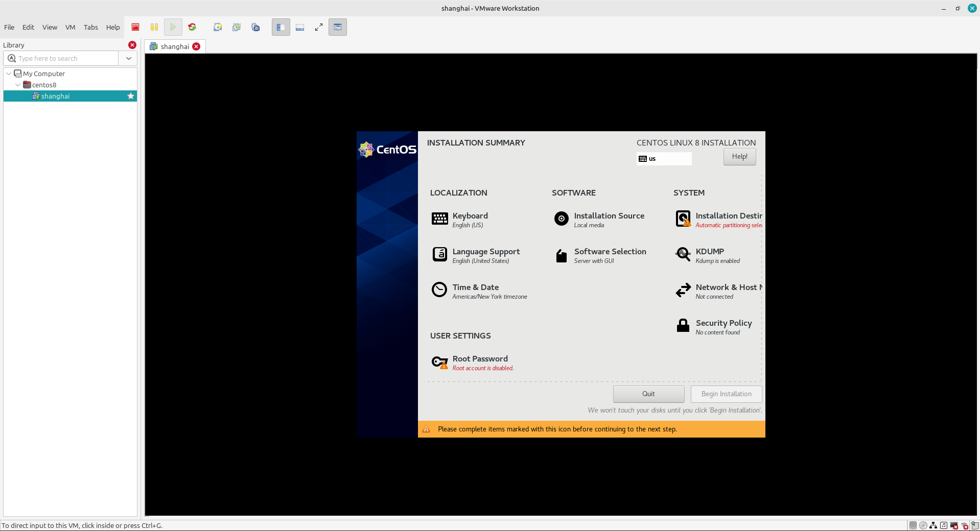The image size is (980, 531).
Task: Enter full screen mode with the arrows icon
Action: [x=319, y=27]
